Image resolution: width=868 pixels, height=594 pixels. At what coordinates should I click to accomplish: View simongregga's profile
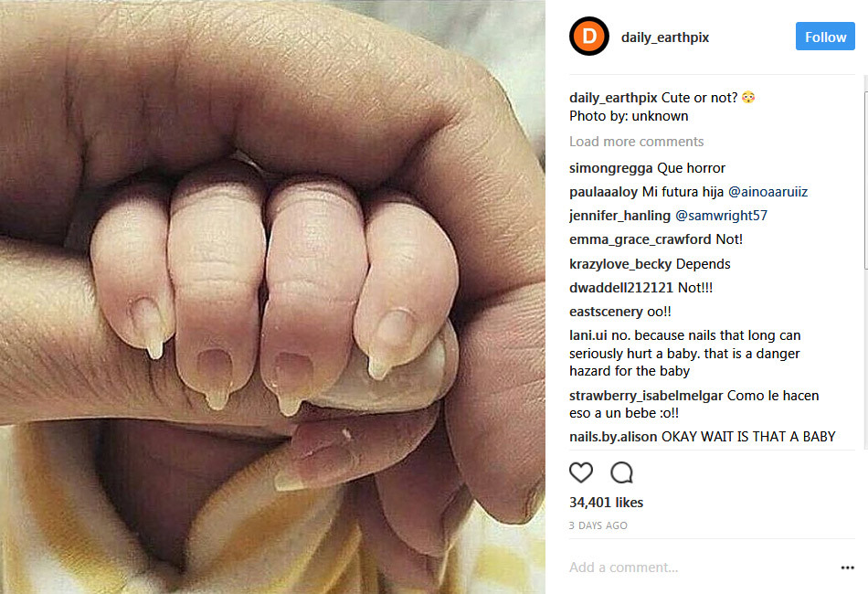(x=610, y=168)
